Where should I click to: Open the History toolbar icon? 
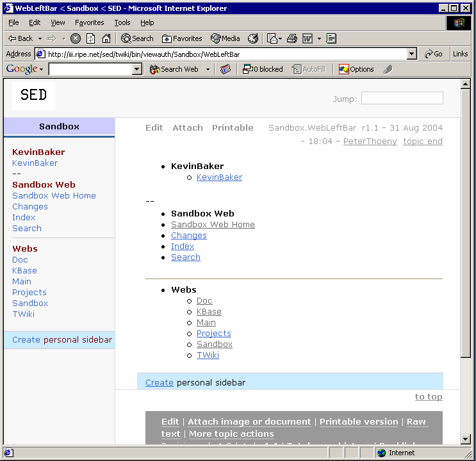tap(253, 38)
